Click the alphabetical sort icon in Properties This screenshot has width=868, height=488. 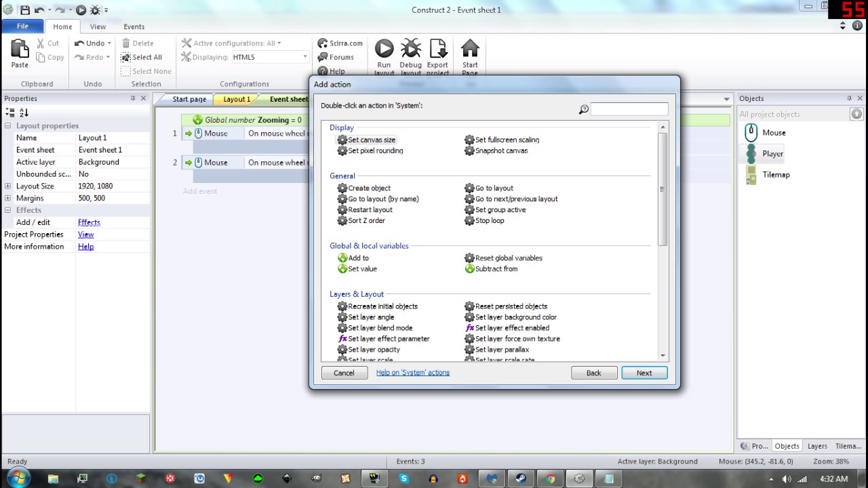coord(24,113)
